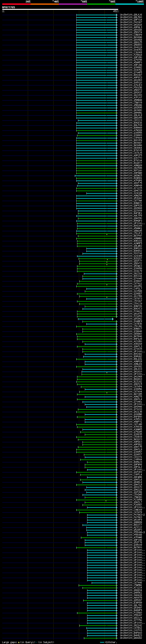Open hit UniRef100_Q9LKJ6
The height and width of the screenshot is (644, 146).
pyautogui.click(x=131, y=15)
